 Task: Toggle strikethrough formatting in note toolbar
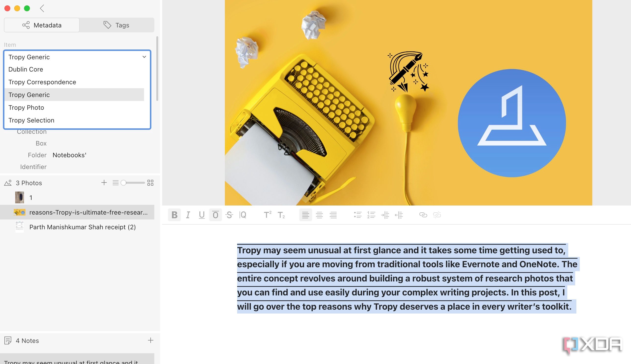tap(229, 215)
